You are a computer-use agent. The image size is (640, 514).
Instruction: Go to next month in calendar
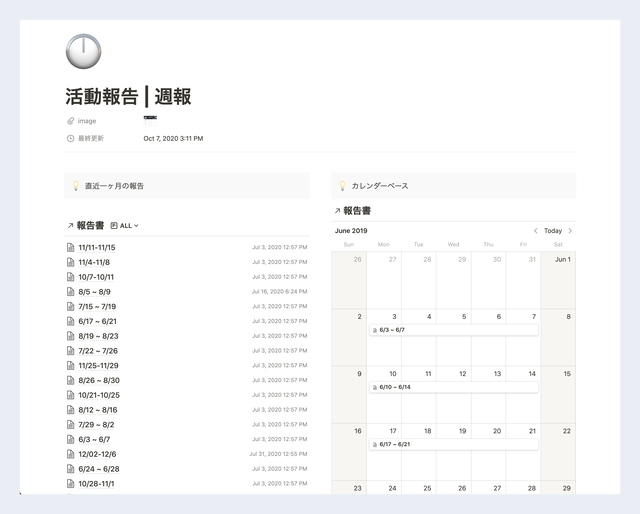(x=570, y=231)
